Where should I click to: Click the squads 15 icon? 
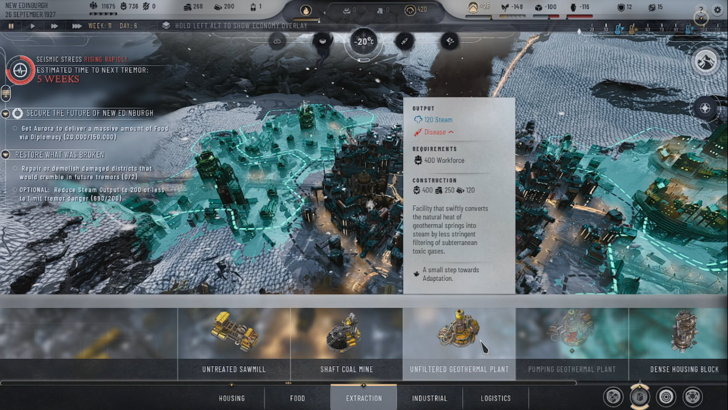652,7
